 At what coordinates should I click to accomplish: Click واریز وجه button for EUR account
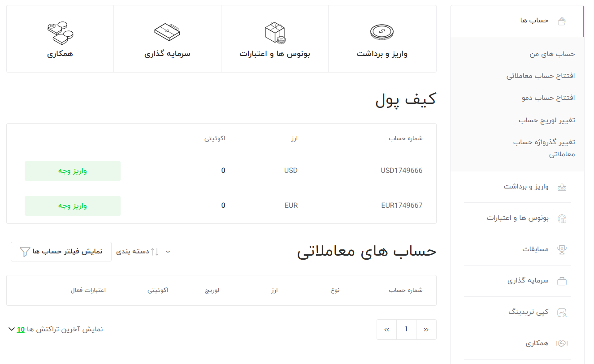[x=73, y=206]
